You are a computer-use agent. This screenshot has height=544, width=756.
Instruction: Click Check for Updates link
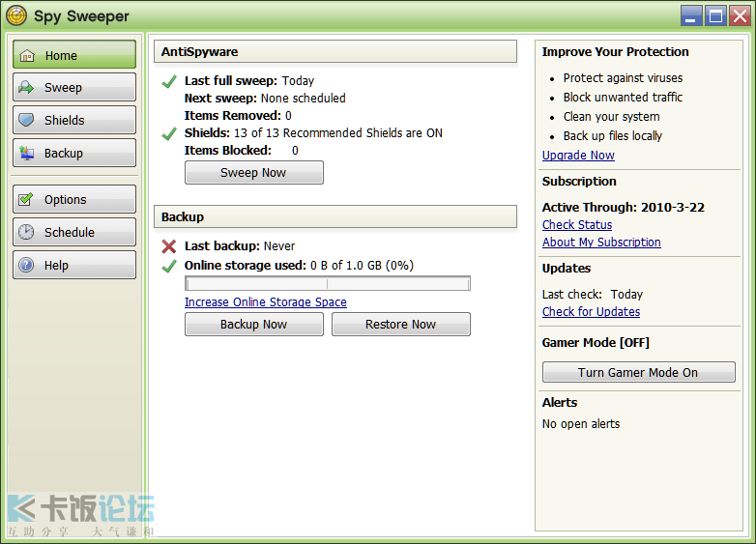[x=591, y=312]
